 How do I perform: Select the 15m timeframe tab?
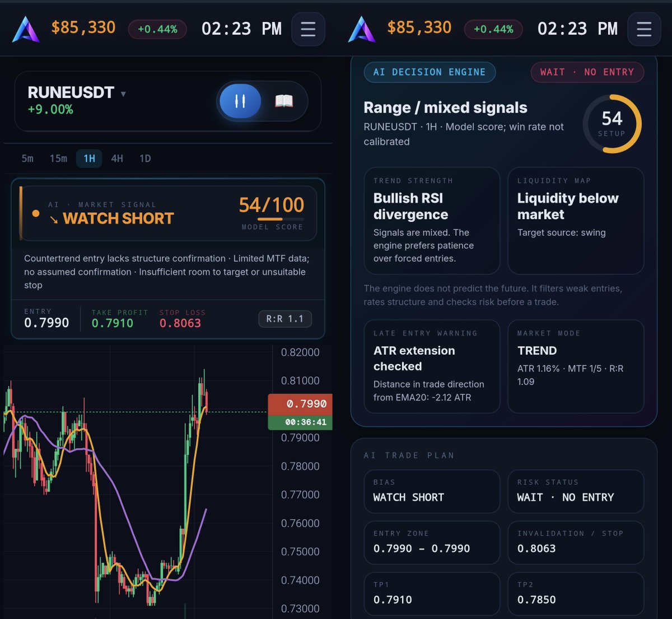pos(58,159)
